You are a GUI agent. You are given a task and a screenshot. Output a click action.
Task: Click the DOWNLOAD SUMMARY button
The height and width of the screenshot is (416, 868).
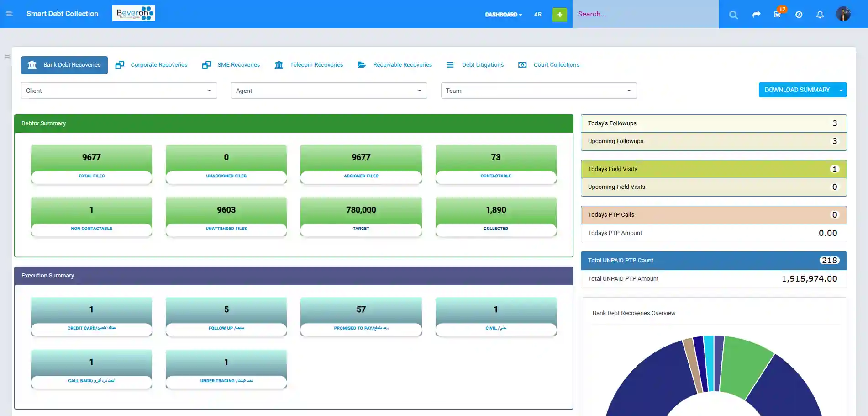(797, 90)
